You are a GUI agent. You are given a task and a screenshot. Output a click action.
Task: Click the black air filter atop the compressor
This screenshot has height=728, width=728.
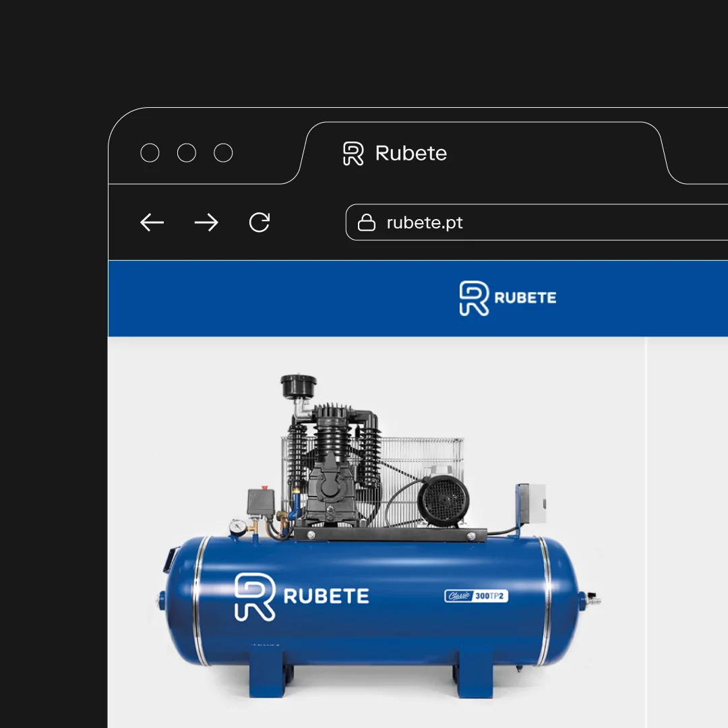tap(299, 387)
